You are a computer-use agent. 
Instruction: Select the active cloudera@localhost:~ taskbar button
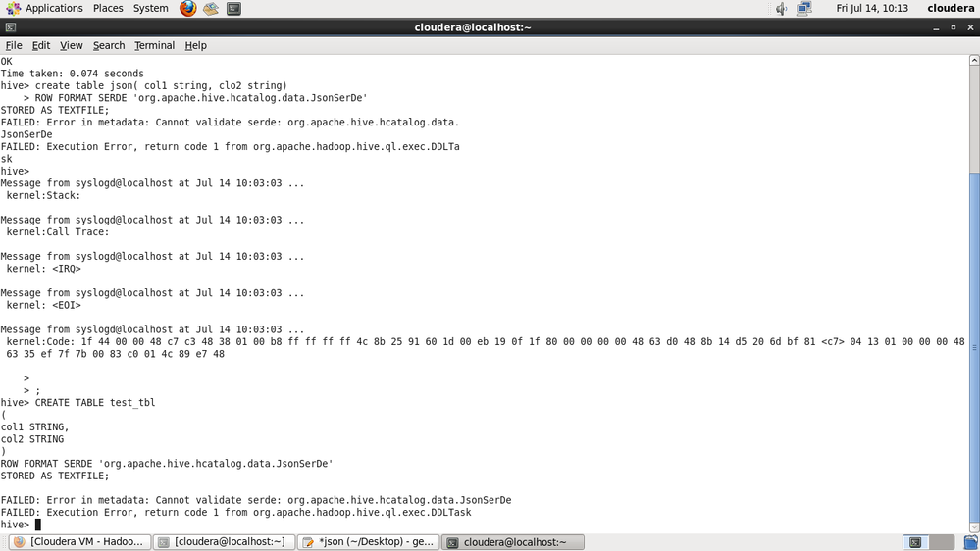click(513, 541)
